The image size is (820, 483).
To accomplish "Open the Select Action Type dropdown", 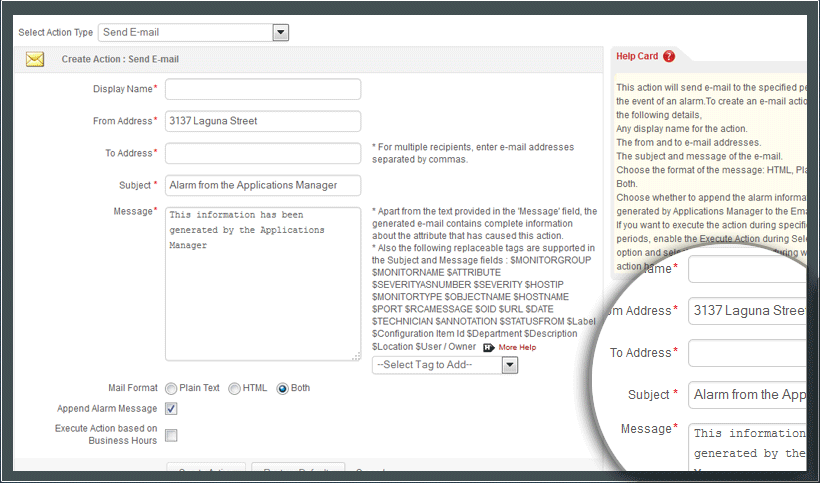I will click(193, 32).
